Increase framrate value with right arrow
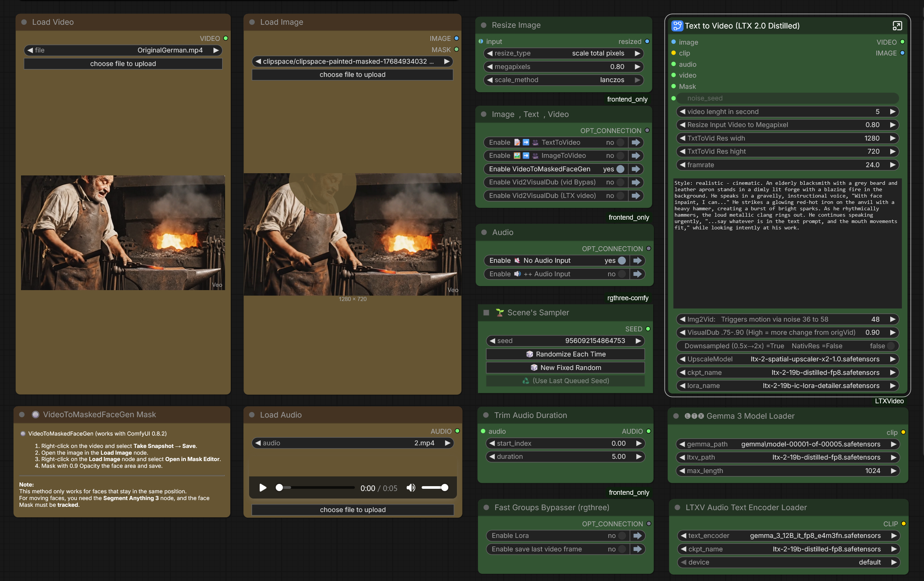 coord(892,165)
